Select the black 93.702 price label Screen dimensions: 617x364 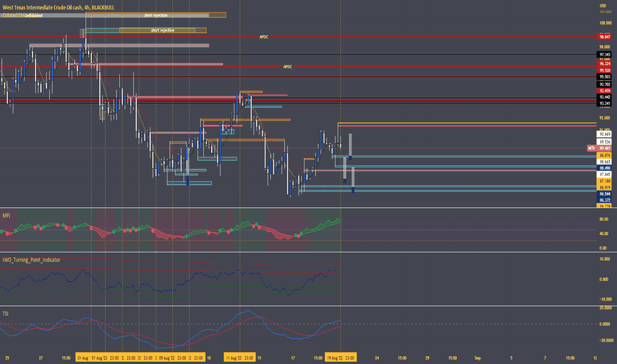point(604,85)
